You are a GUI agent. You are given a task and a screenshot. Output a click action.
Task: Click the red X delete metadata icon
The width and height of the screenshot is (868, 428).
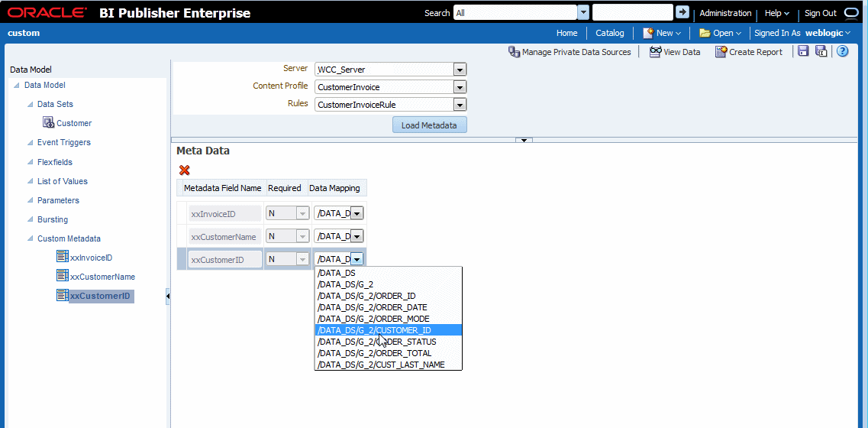pyautogui.click(x=184, y=170)
